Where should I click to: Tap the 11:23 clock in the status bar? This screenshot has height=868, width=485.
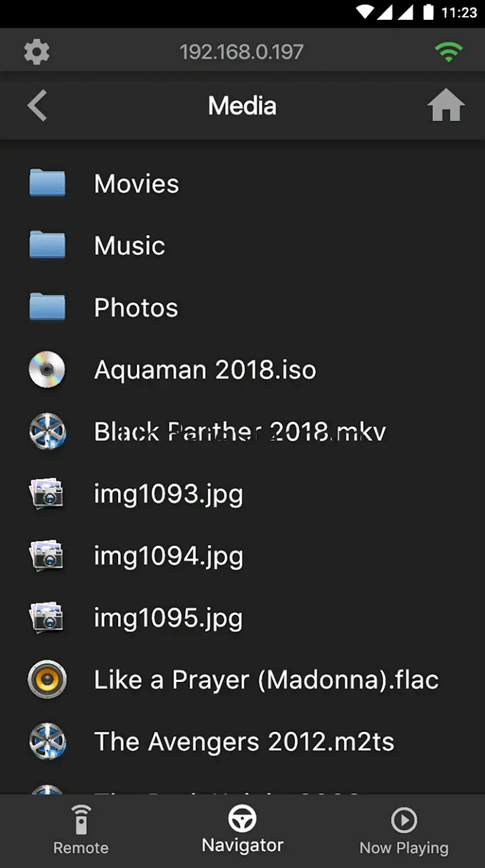[459, 12]
